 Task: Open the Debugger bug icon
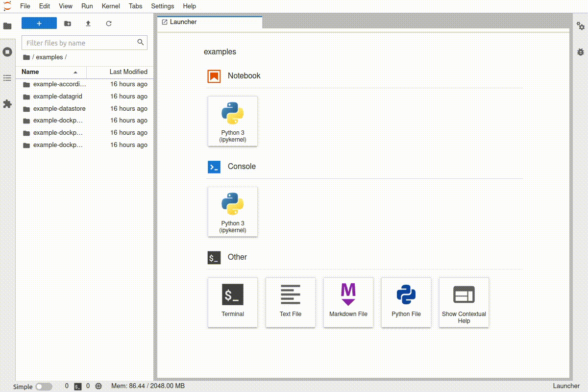581,52
